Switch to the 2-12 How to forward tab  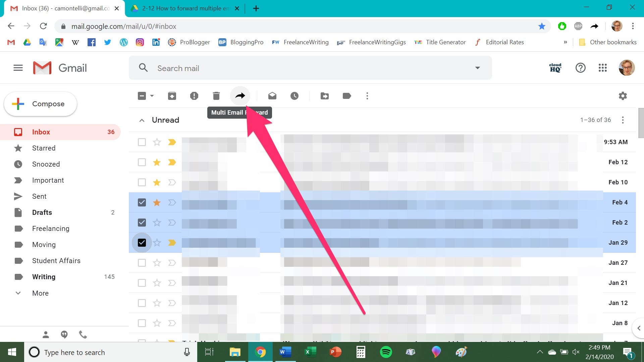pyautogui.click(x=185, y=8)
